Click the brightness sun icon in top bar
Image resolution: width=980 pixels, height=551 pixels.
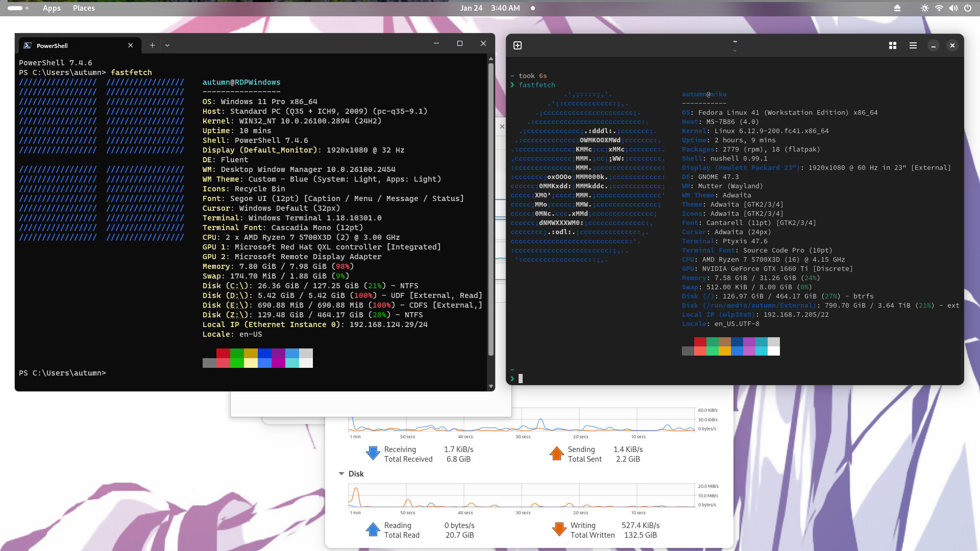click(x=924, y=8)
